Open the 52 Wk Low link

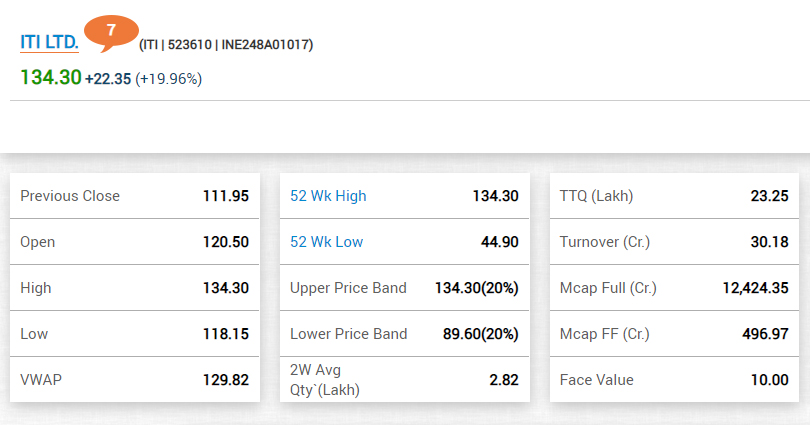[x=326, y=242]
